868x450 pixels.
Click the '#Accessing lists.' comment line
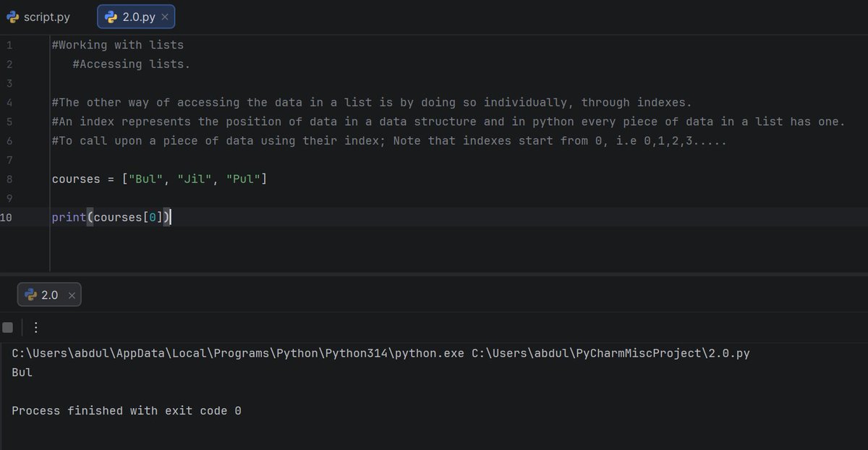pyautogui.click(x=132, y=64)
